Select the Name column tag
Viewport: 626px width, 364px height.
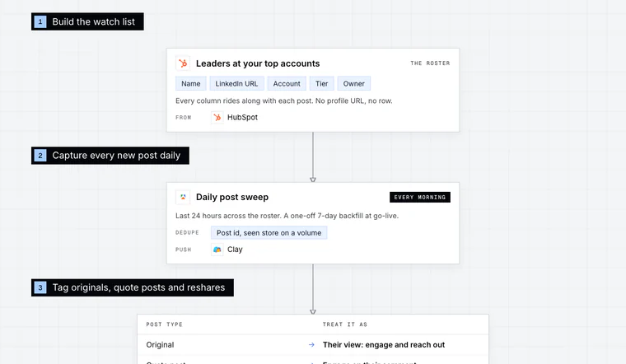[191, 83]
